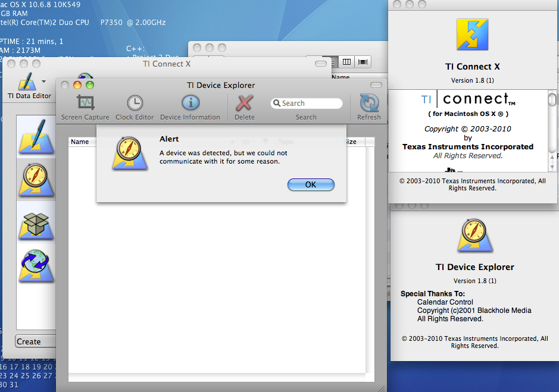
Task: Click Version 1.8 (1) under TI Device Explorer
Action: pyautogui.click(x=475, y=281)
